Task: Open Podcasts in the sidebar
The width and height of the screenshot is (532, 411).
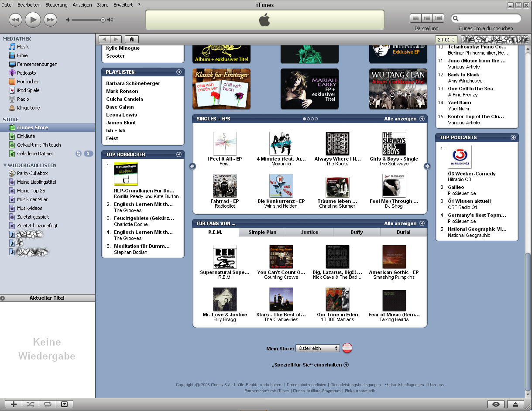Action: pos(26,73)
